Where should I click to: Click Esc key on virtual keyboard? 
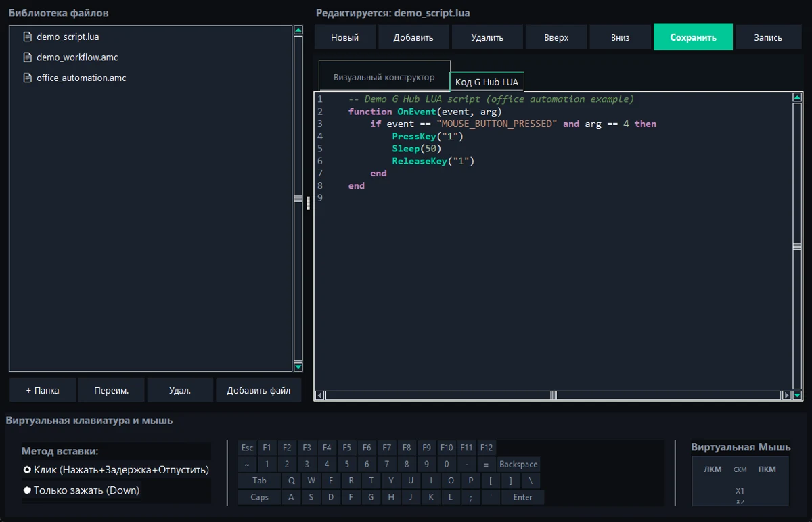[x=247, y=448]
